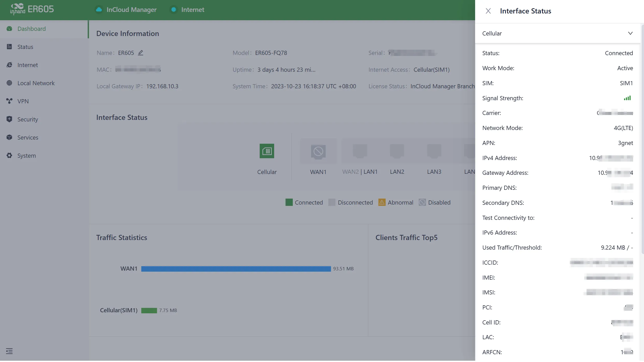Click the system time value
Screen dimensions: 644x362
313,86
